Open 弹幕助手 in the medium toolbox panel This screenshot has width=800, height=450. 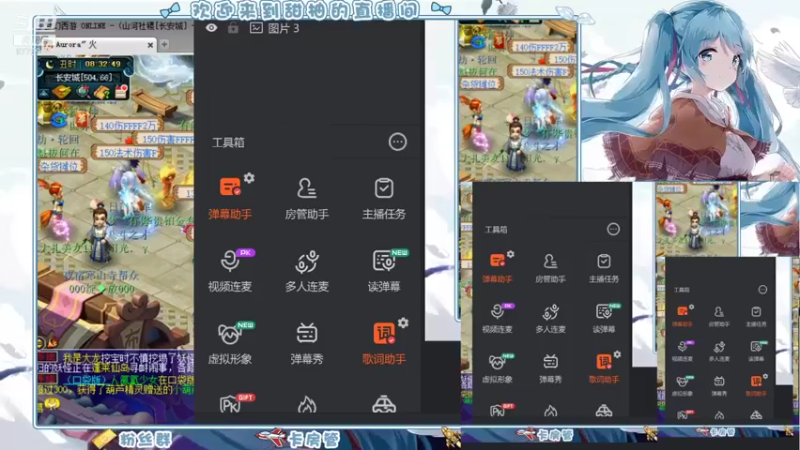coord(497,267)
